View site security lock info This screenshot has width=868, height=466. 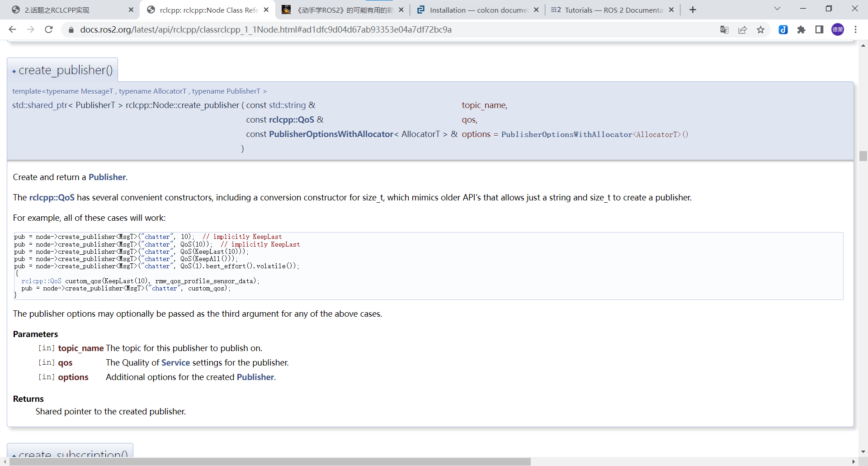[x=71, y=30]
